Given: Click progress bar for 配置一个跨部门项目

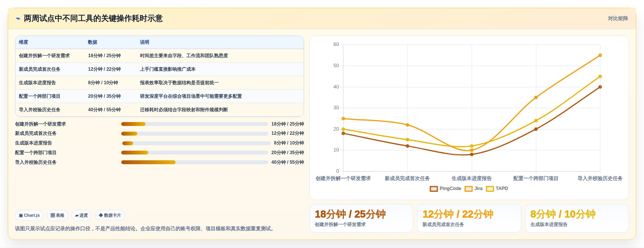Looking at the screenshot, I should 194,153.
